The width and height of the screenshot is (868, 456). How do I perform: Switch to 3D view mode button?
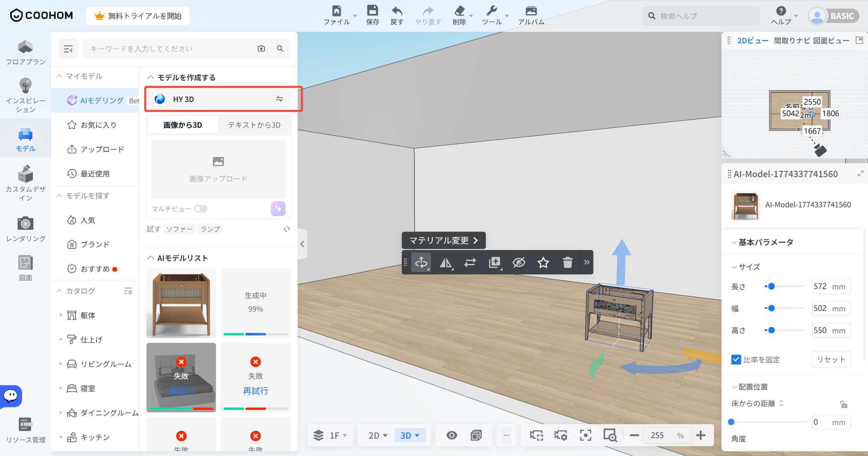[x=410, y=435]
